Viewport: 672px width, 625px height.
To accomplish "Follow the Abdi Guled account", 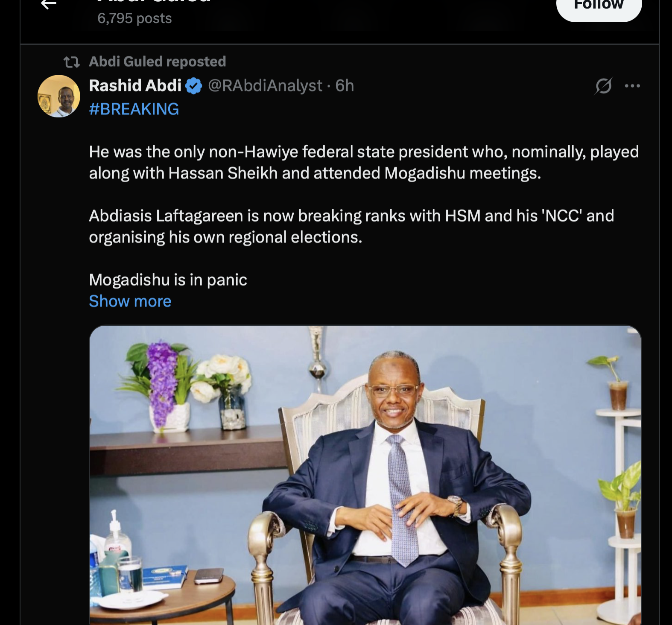I will coord(599,6).
